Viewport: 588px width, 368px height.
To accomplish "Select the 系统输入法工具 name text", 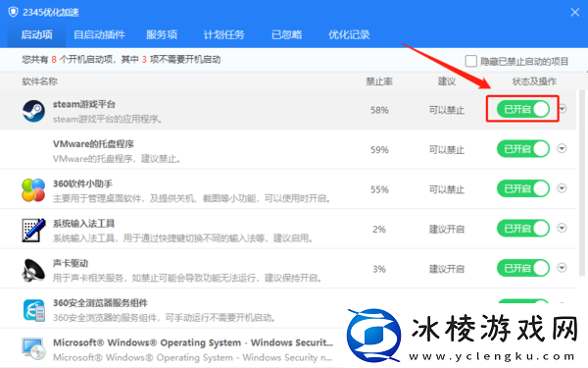I will [83, 224].
